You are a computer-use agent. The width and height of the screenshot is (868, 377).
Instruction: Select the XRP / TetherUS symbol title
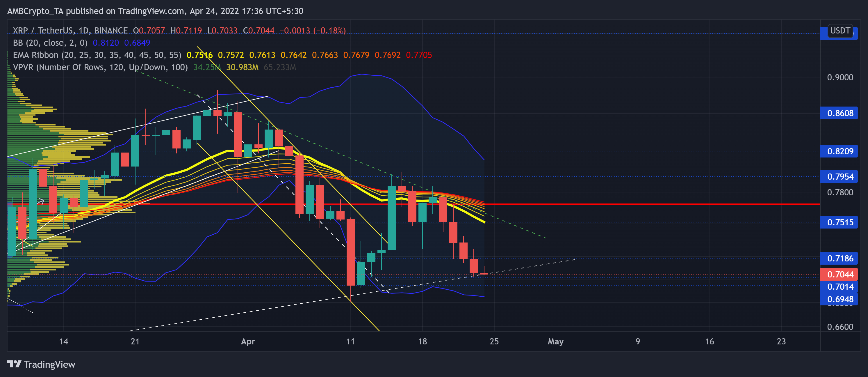70,31
